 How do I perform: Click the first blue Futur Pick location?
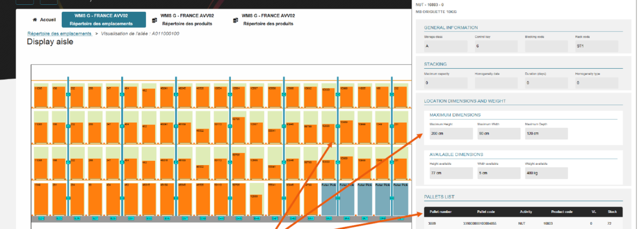(329, 198)
